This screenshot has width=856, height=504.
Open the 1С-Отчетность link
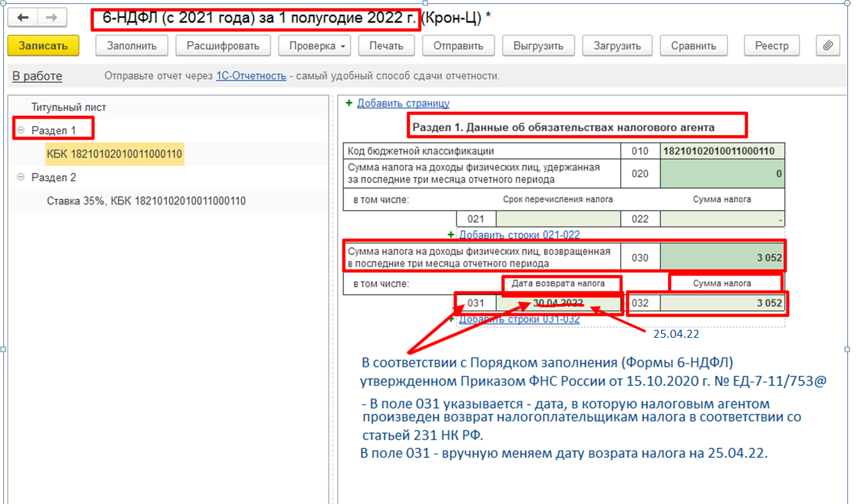click(251, 76)
